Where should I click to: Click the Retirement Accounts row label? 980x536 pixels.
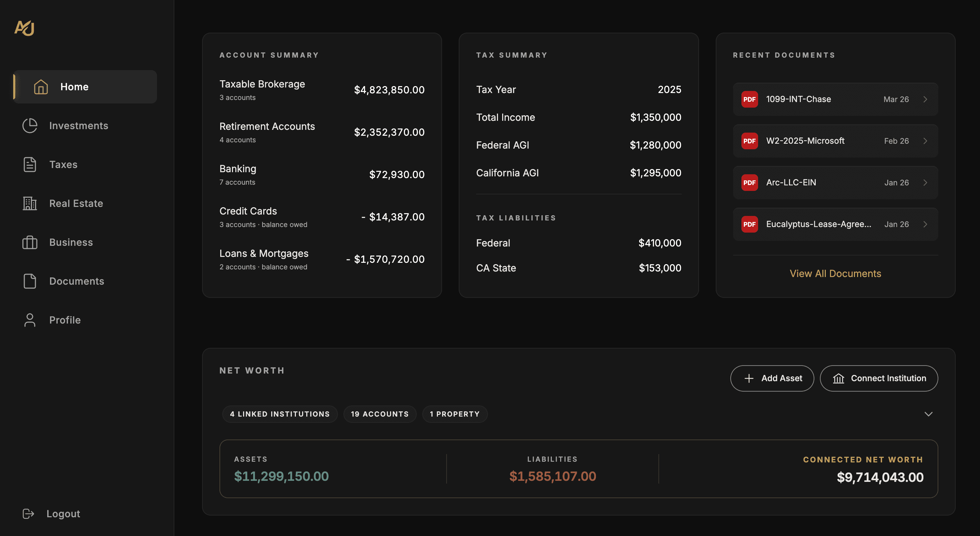(x=267, y=126)
